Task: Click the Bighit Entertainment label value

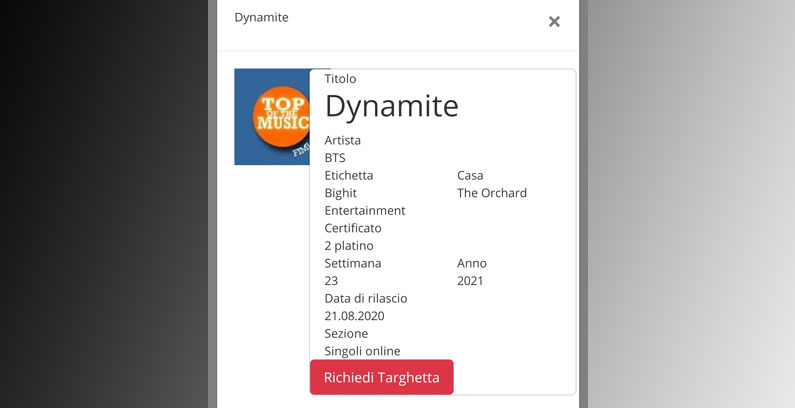Action: (x=365, y=202)
